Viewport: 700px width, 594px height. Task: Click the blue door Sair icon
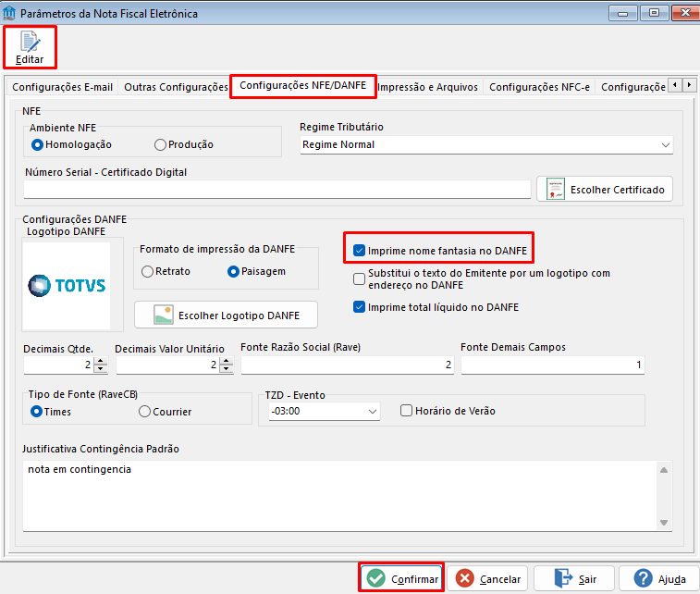[563, 578]
